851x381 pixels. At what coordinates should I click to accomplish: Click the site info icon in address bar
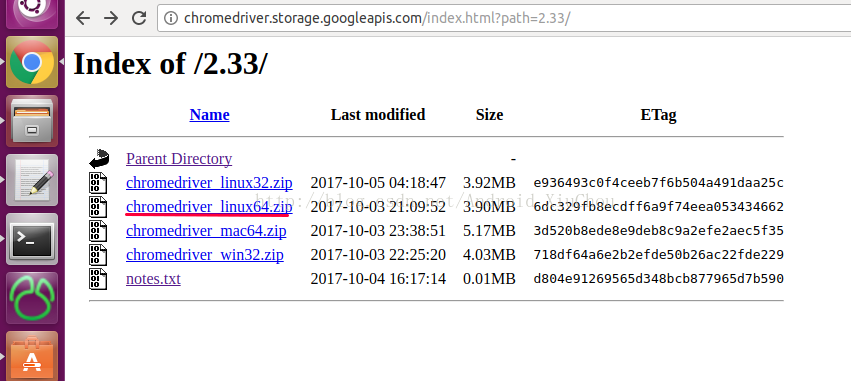171,18
